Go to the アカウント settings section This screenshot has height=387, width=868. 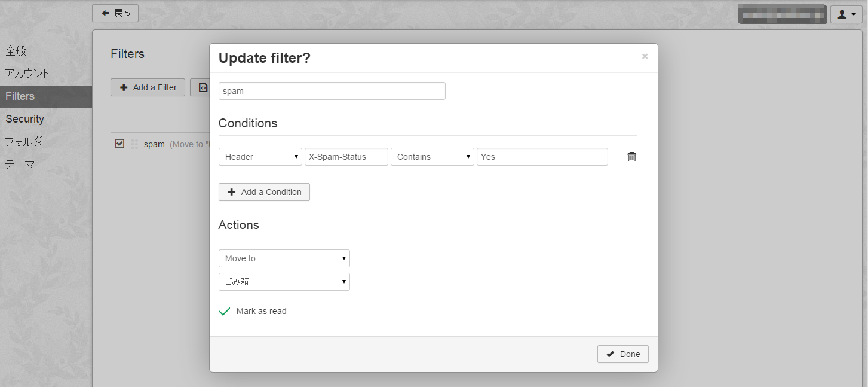point(27,74)
